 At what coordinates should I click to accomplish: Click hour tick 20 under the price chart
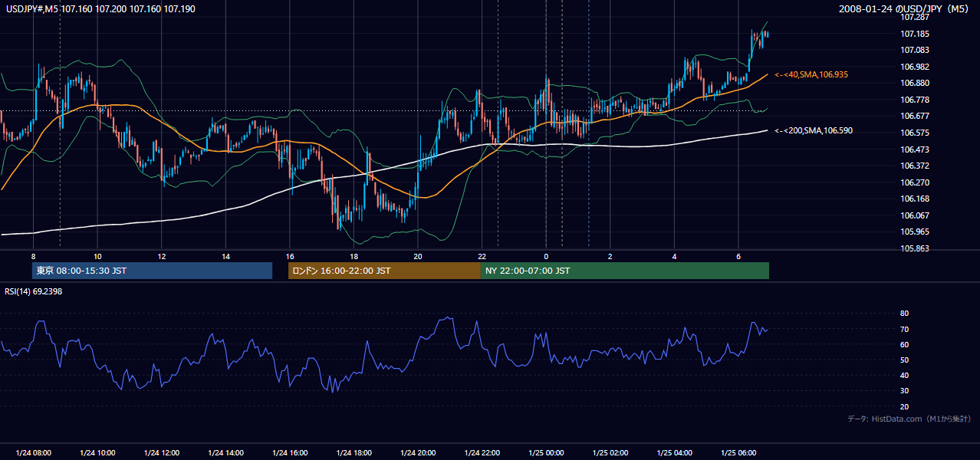click(418, 256)
